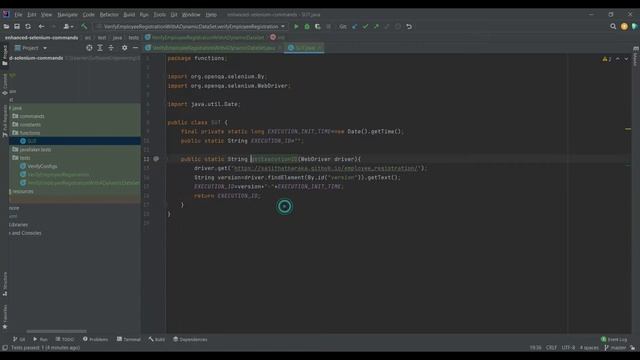The width and height of the screenshot is (640, 360).
Task: Open the Run tool window tab
Action: point(40,340)
